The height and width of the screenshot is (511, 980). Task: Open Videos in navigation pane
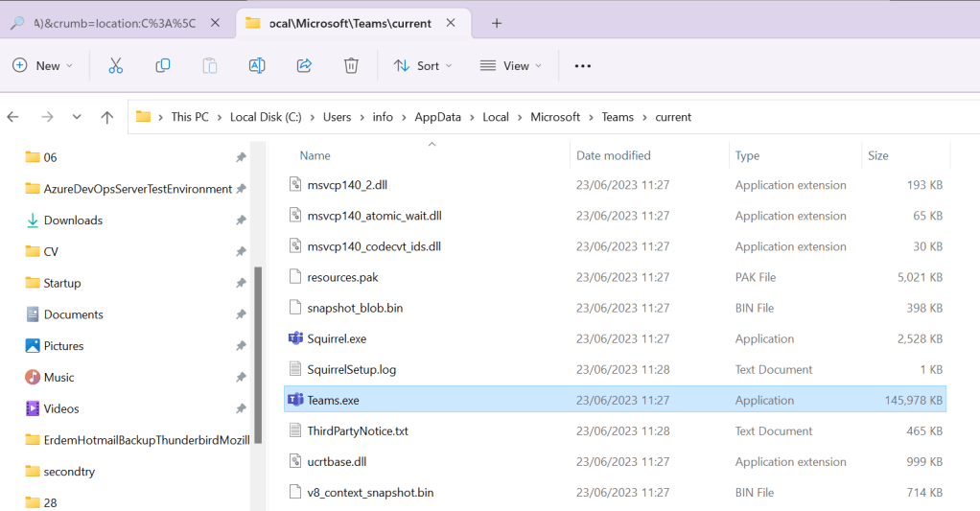tap(61, 408)
